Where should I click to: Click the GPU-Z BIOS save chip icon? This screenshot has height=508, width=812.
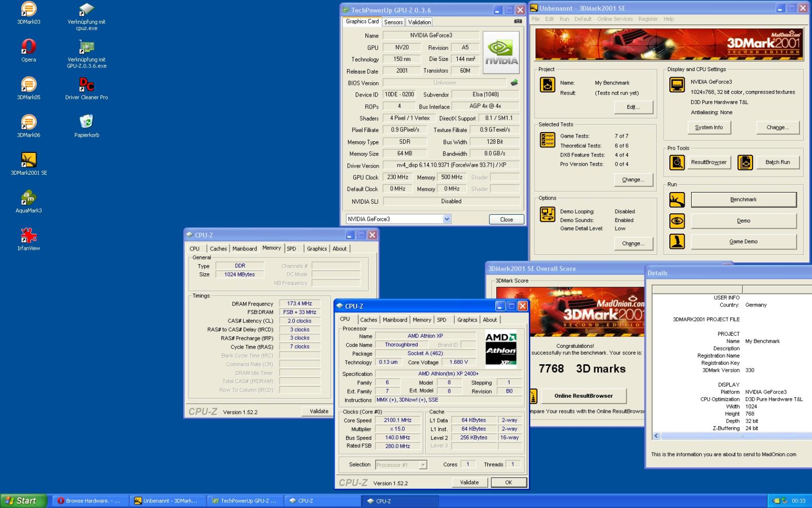[x=514, y=82]
